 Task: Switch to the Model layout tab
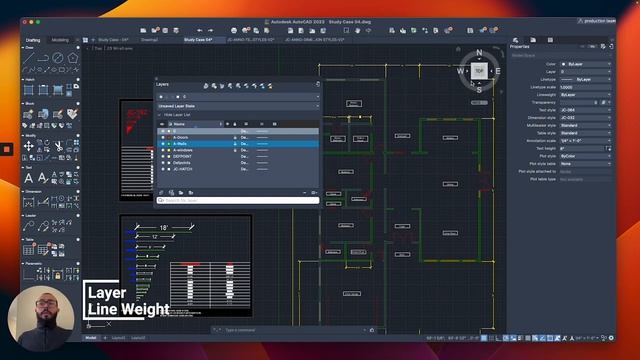91,338
